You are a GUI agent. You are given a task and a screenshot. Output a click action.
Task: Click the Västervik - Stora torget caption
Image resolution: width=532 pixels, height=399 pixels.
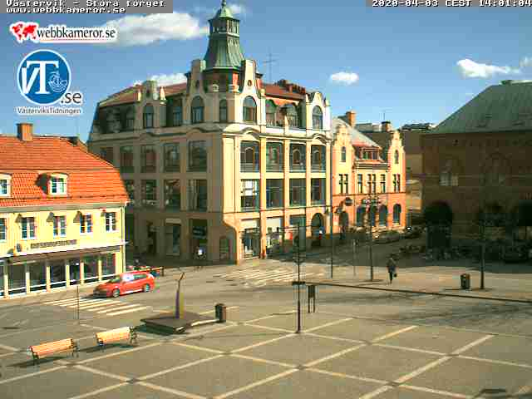pyautogui.click(x=86, y=3)
